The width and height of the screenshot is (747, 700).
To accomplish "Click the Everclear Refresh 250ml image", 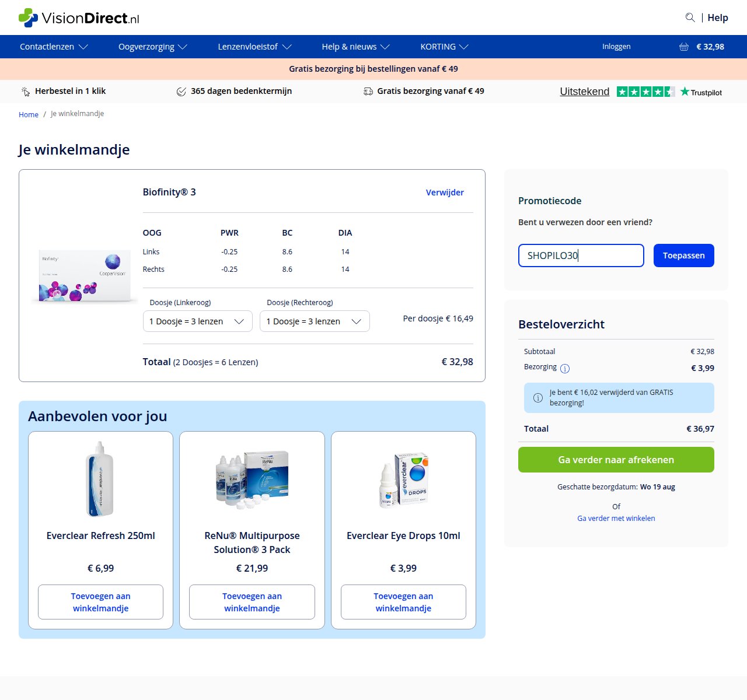I will pos(100,479).
